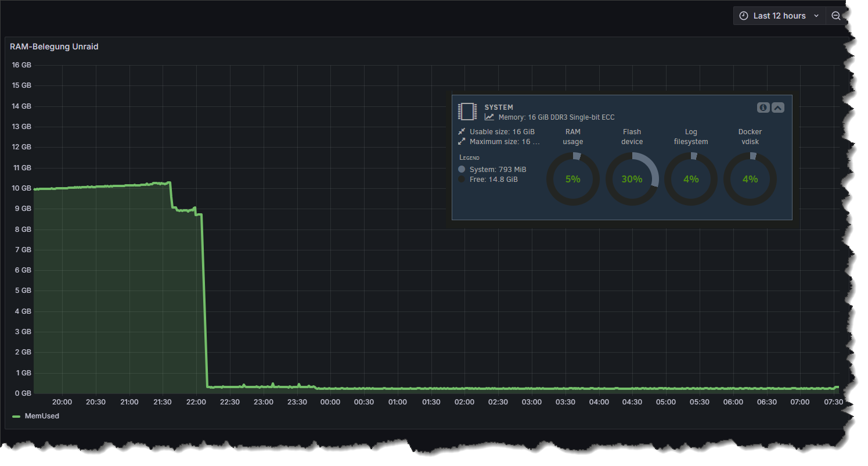
Task: Click the expand arrows icon beside Maximum size
Action: 462,141
